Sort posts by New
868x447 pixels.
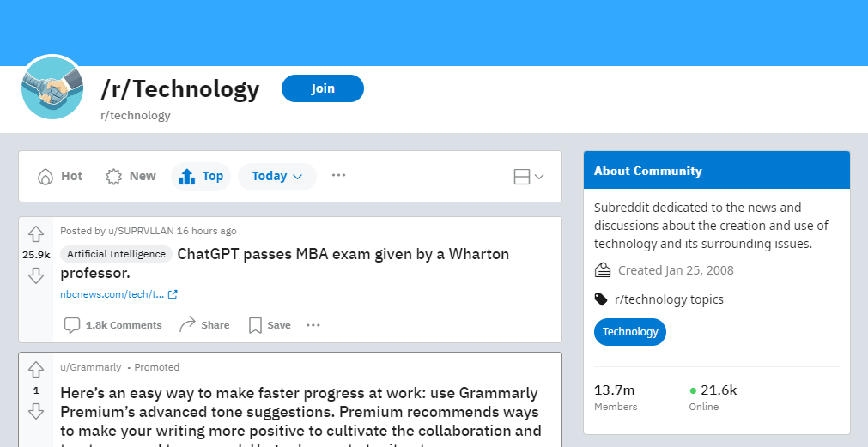tap(131, 177)
